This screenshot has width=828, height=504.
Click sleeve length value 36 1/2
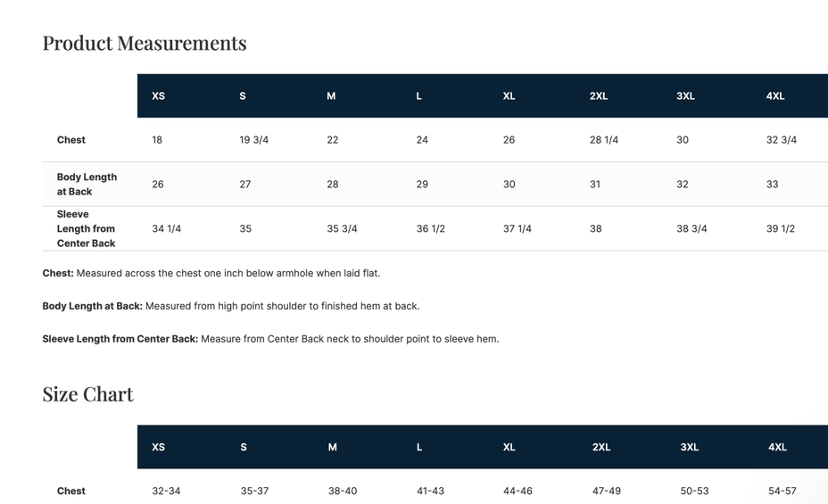pyautogui.click(x=430, y=229)
